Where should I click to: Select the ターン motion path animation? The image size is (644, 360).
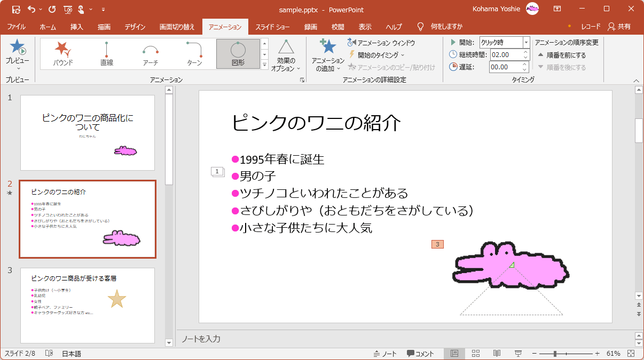(194, 54)
